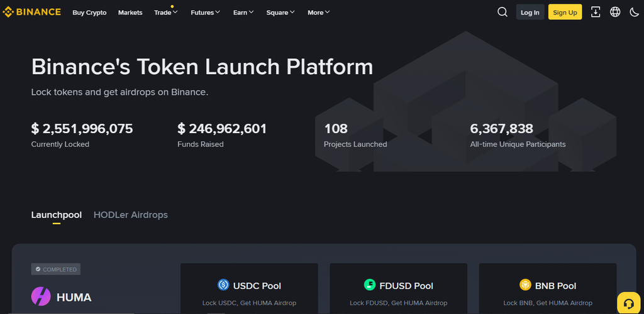Click the yellow Sign Up button
Image resolution: width=644 pixels, height=314 pixels.
click(x=565, y=13)
